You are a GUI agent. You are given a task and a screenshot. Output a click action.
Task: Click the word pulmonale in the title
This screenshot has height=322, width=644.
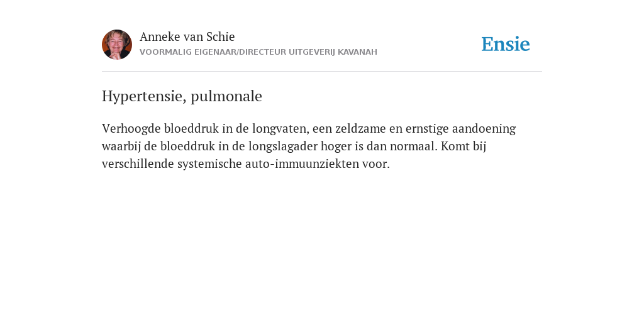226,96
